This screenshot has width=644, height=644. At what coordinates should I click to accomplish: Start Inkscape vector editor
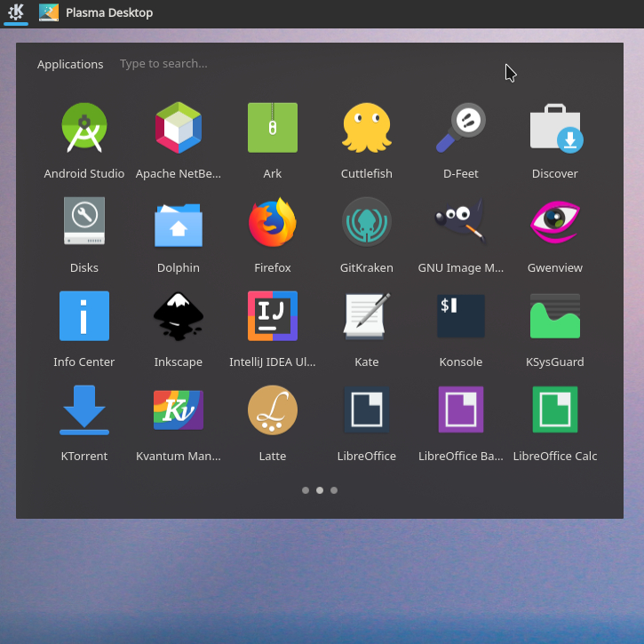pos(179,316)
